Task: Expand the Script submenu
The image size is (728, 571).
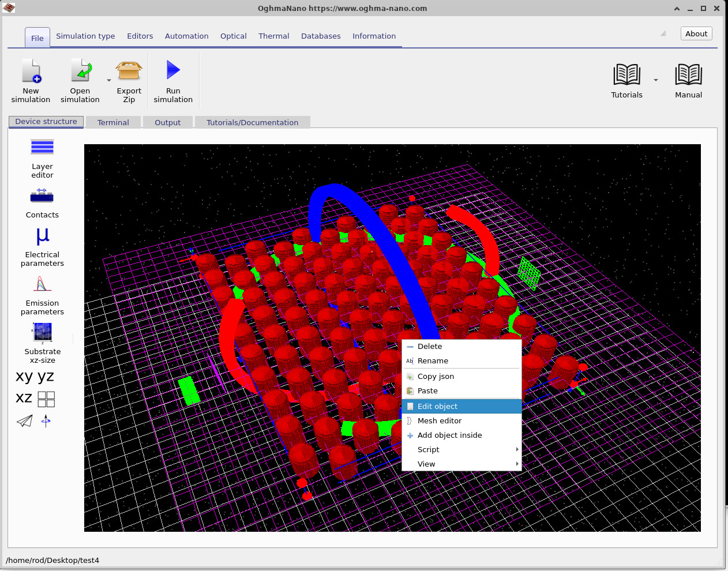Action: click(461, 450)
